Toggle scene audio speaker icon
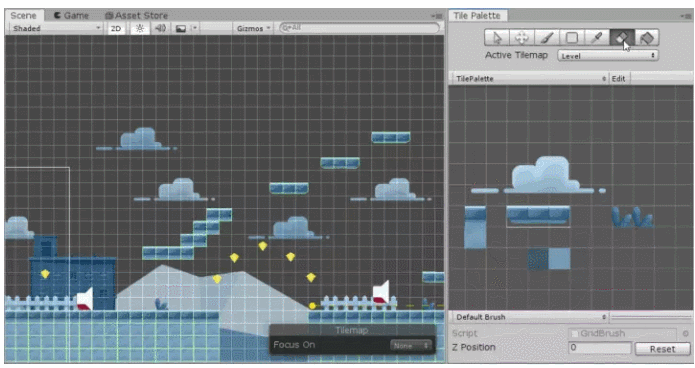This screenshot has width=695, height=368. point(160,28)
